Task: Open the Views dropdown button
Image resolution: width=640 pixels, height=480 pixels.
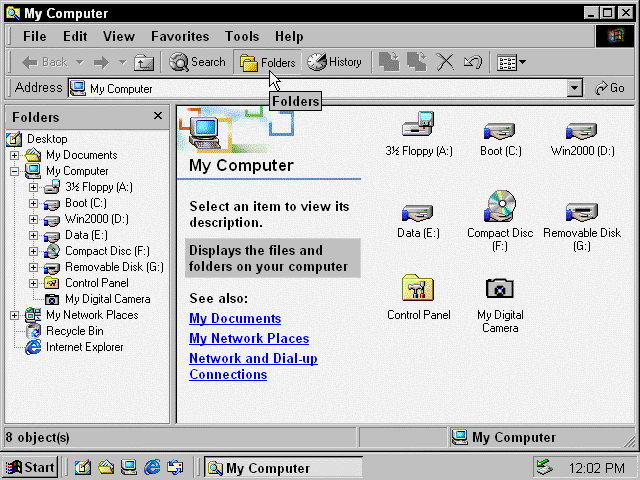Action: tap(511, 62)
